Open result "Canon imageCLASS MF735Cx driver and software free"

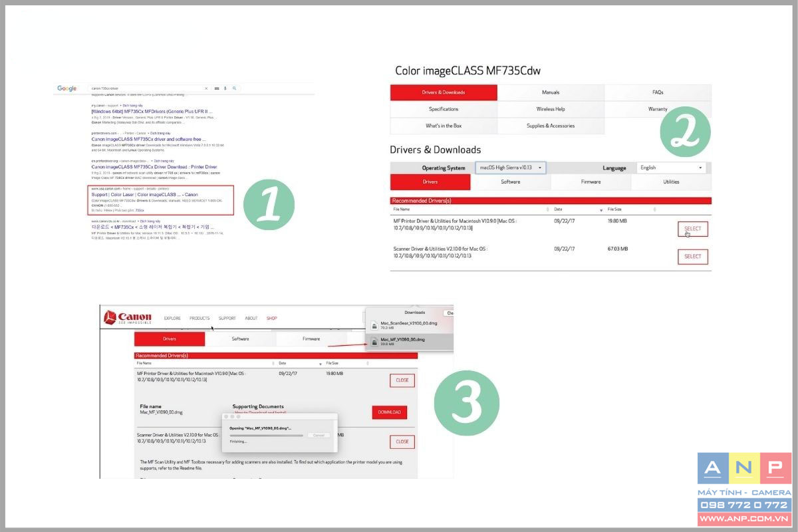(x=149, y=139)
